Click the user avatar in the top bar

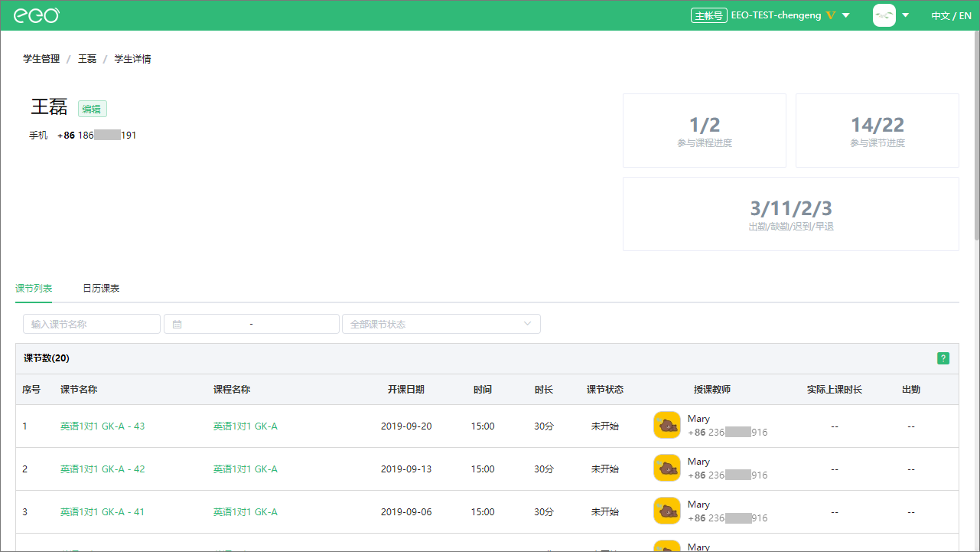[884, 15]
